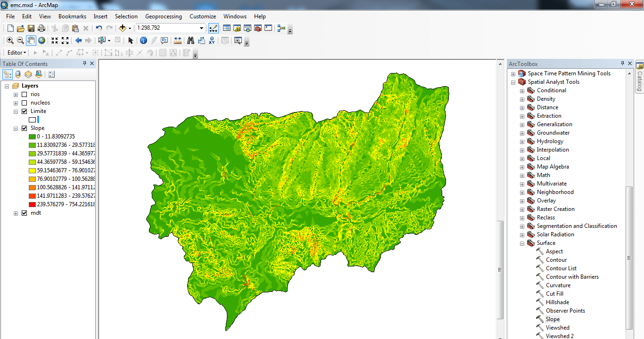Screen dimensions: 644x339
Task: Click the red 239.57 - 754.22 swatch
Action: (x=33, y=204)
